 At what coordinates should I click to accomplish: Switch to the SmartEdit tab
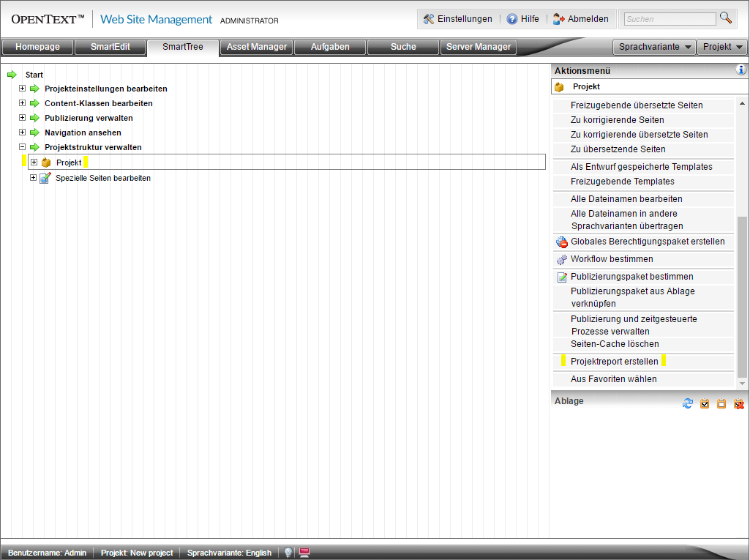pos(110,47)
